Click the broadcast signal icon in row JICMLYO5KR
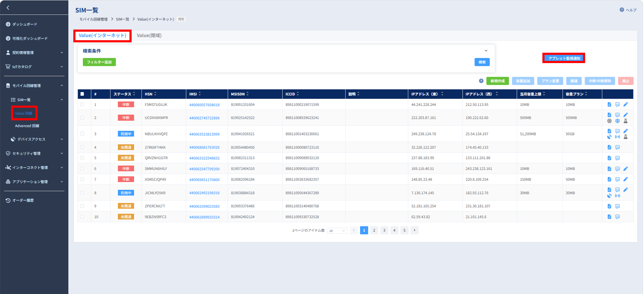 [617, 196]
